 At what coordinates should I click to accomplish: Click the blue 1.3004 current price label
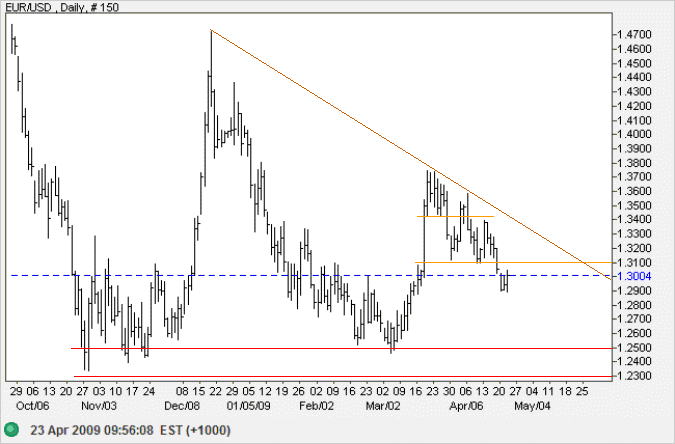635,276
